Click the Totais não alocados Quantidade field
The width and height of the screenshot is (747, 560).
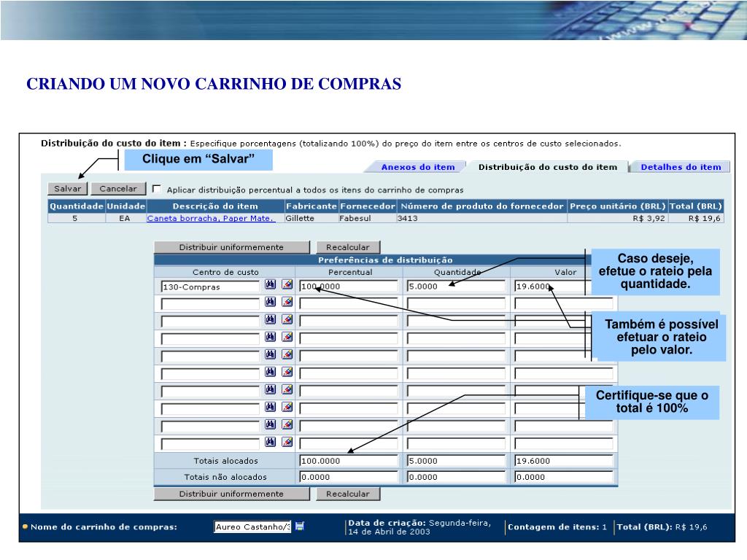point(456,477)
